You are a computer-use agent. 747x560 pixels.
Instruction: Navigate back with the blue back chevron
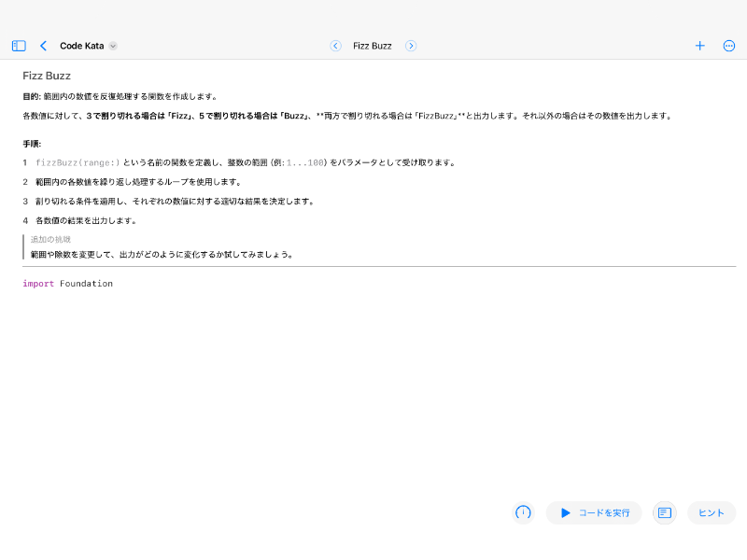pyautogui.click(x=43, y=45)
